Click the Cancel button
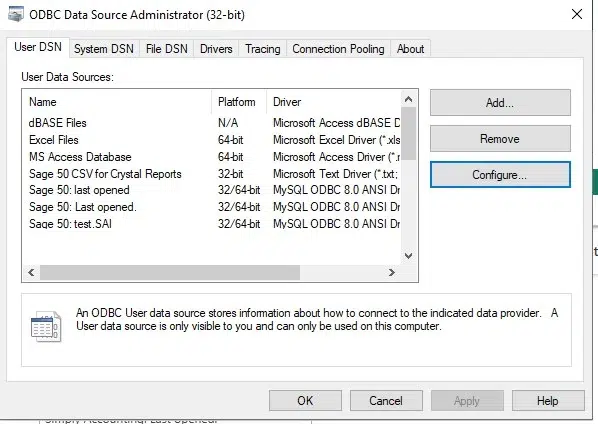 coord(386,401)
